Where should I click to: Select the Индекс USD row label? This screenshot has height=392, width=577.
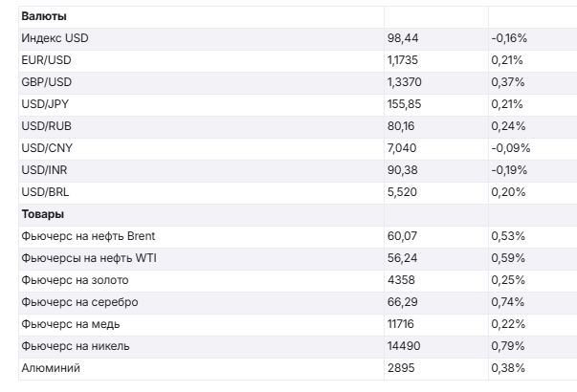click(x=54, y=39)
